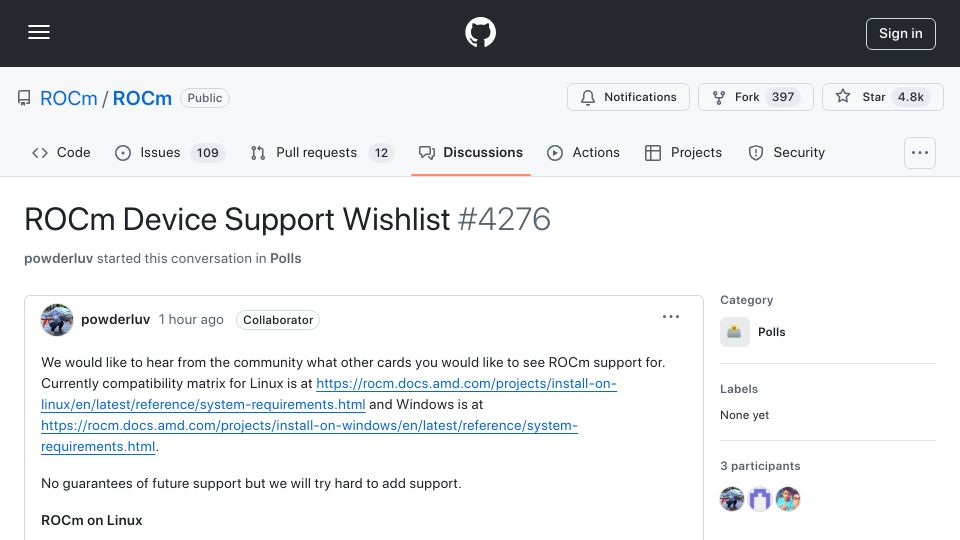Click the Labels sidebar heading
The height and width of the screenshot is (540, 960).
click(739, 389)
